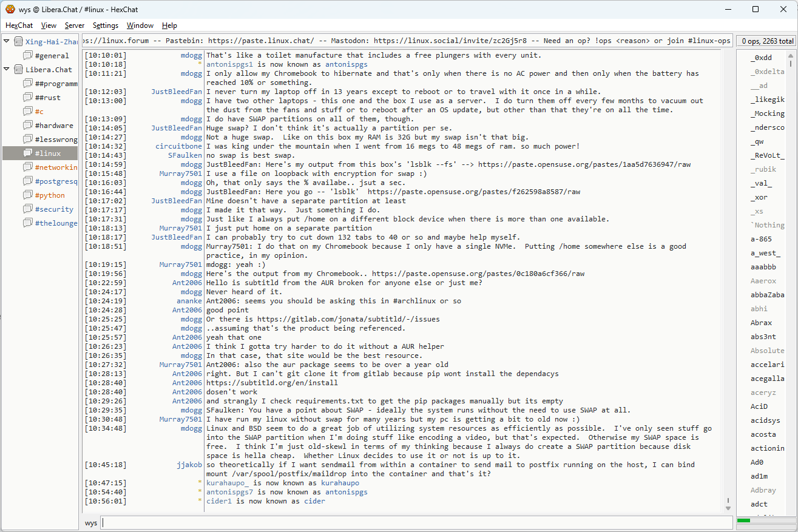Click the #linux channel icon in the tree
Image resolution: width=798 pixels, height=532 pixels.
click(27, 153)
